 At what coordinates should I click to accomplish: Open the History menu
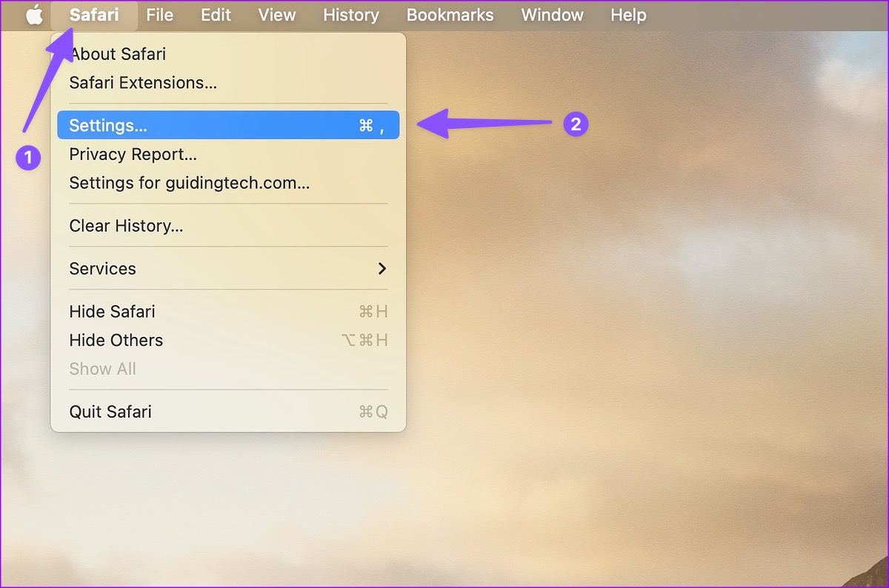click(x=350, y=15)
